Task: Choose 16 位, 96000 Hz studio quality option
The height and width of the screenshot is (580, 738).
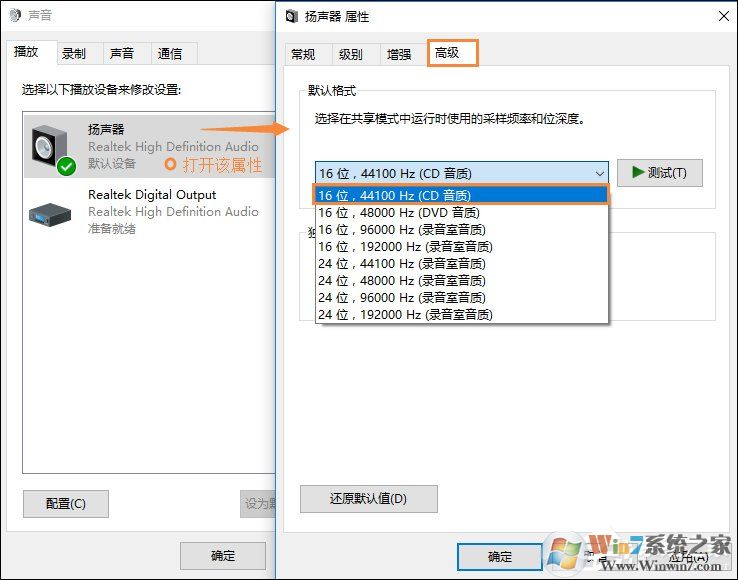Action: 461,229
